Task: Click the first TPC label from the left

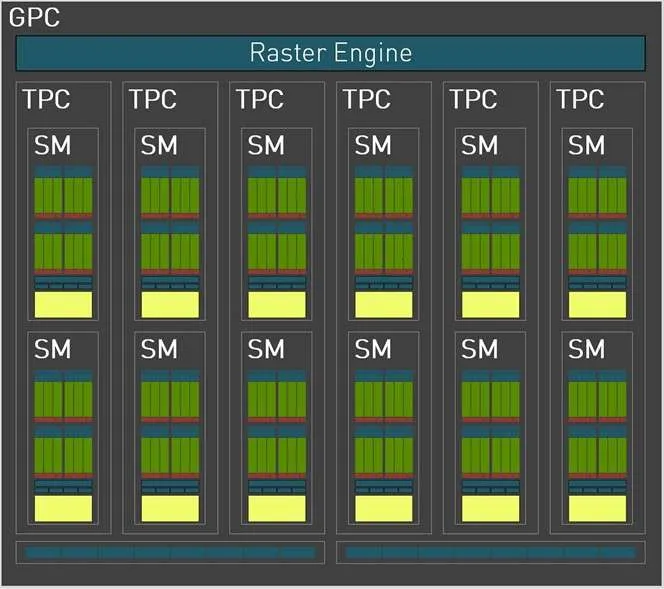Action: [x=46, y=99]
